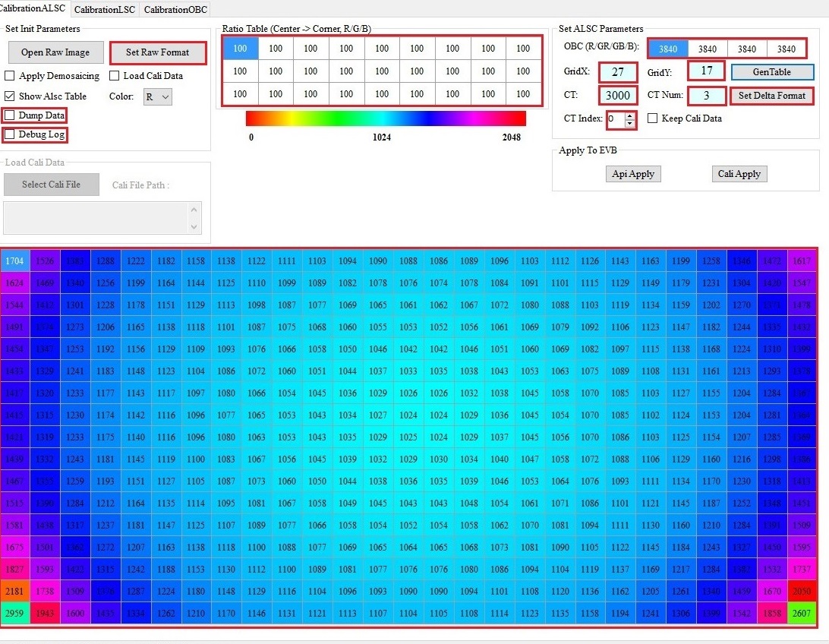Open the CalibrationALSC tab
The image size is (829, 644).
point(33,9)
